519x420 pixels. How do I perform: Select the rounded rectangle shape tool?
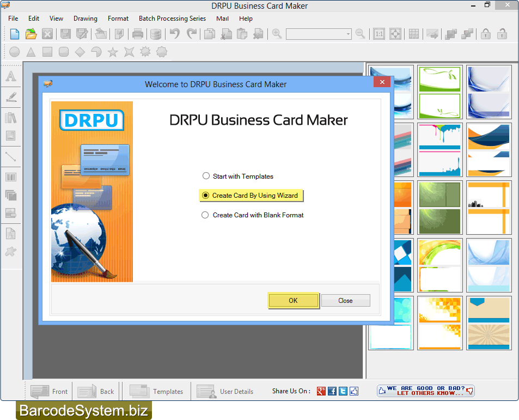point(64,52)
